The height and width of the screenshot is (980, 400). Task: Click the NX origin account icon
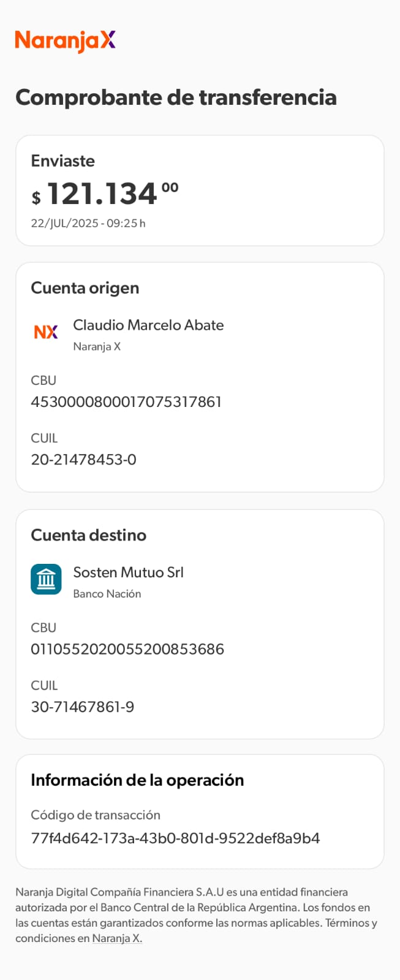pyautogui.click(x=46, y=332)
